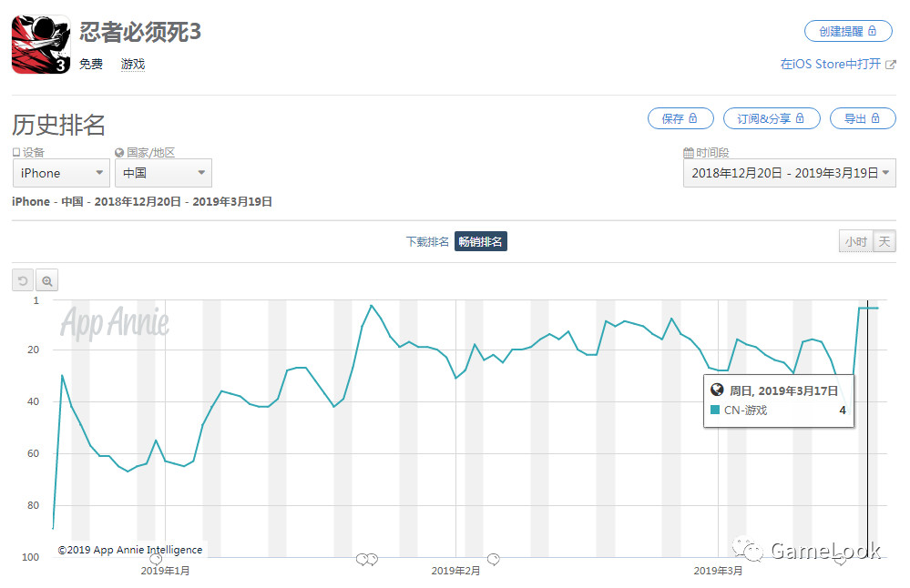Click the 忍者必须死3 app icon
This screenshot has width=910, height=588.
(41, 45)
